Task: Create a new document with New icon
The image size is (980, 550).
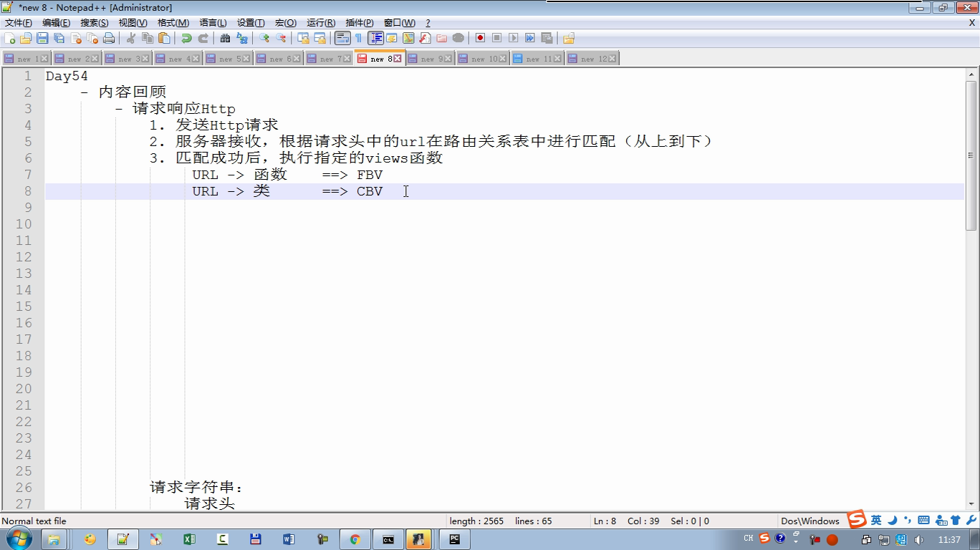Action: (x=10, y=38)
